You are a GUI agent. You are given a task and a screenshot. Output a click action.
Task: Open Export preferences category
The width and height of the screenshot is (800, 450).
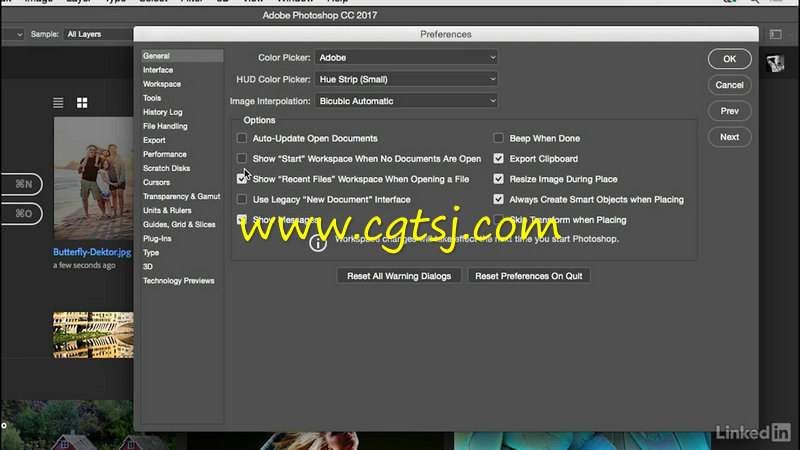(x=154, y=140)
